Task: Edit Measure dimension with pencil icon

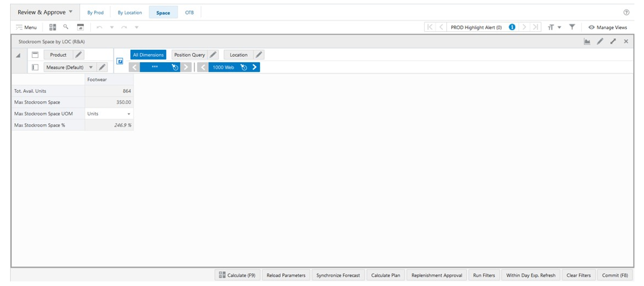Action: pyautogui.click(x=102, y=68)
